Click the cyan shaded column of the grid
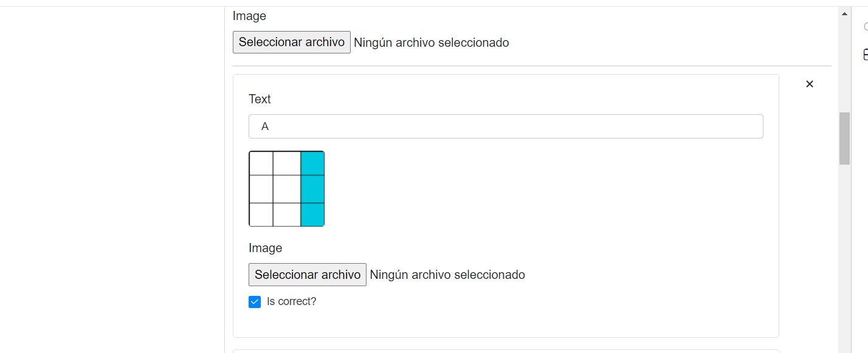The width and height of the screenshot is (868, 353). click(312, 188)
